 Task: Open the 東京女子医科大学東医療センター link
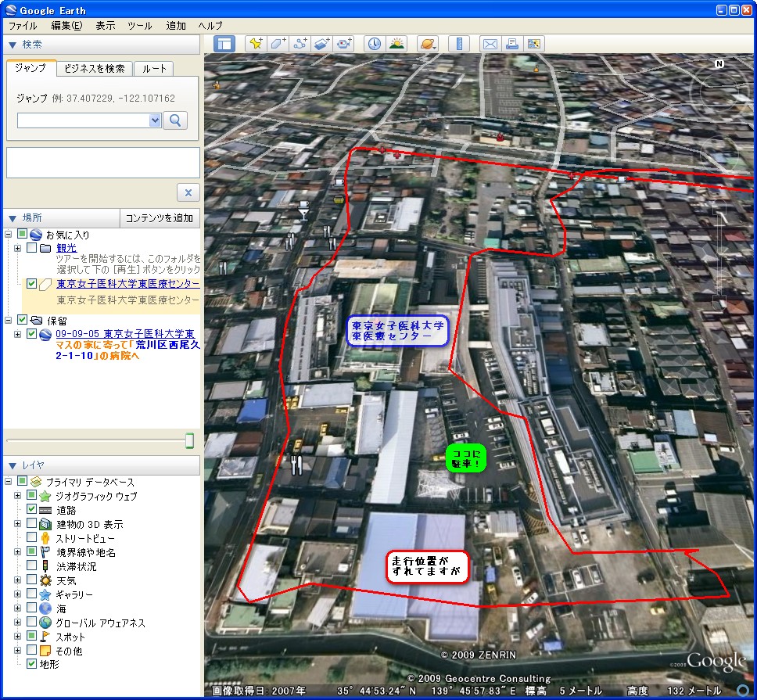click(x=127, y=283)
